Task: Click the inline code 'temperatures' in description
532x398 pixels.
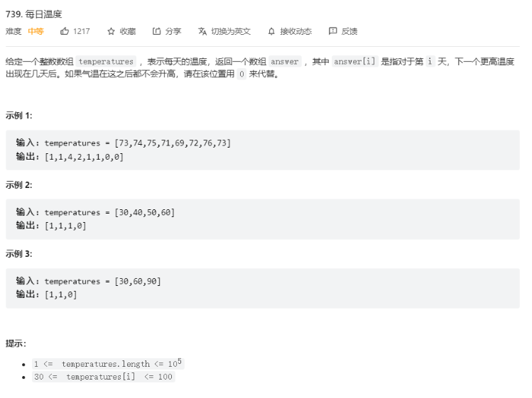Action: pos(106,62)
